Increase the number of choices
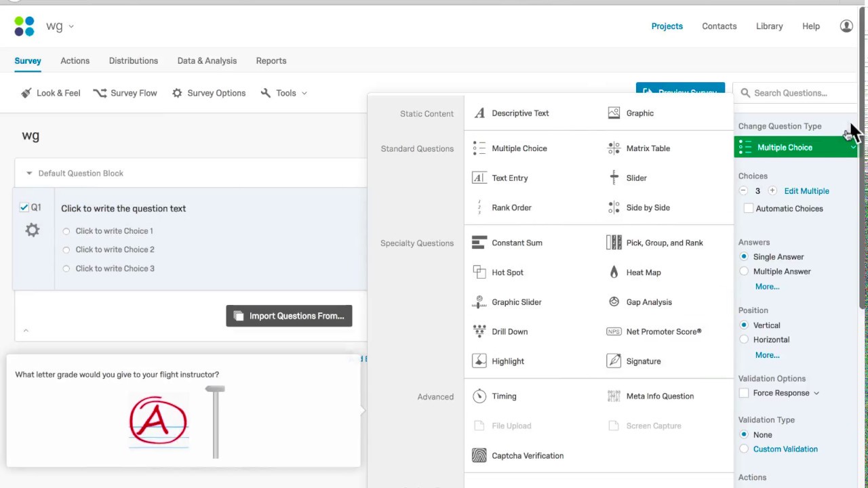Viewport: 868px width, 488px height. tap(772, 191)
